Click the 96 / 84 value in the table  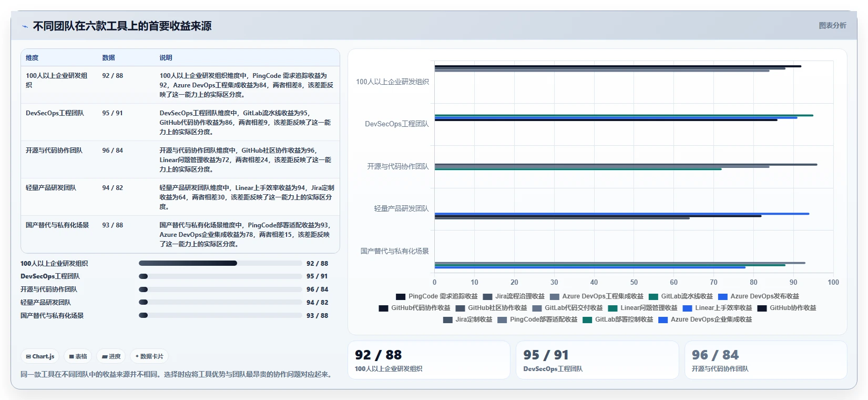[113, 151]
